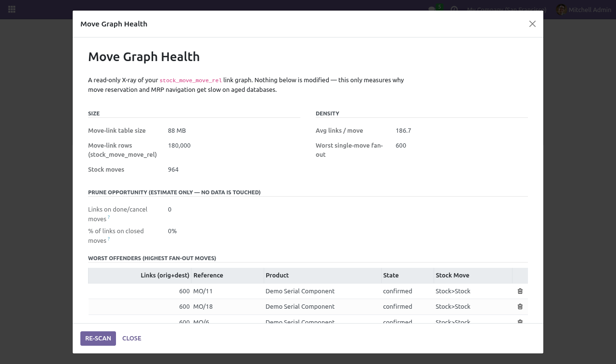Close the Move Graph Health dialog
The height and width of the screenshot is (364, 616).
point(532,24)
